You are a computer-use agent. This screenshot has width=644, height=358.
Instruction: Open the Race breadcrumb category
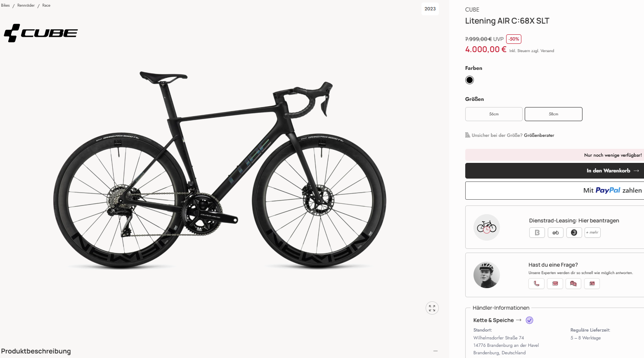pos(46,5)
